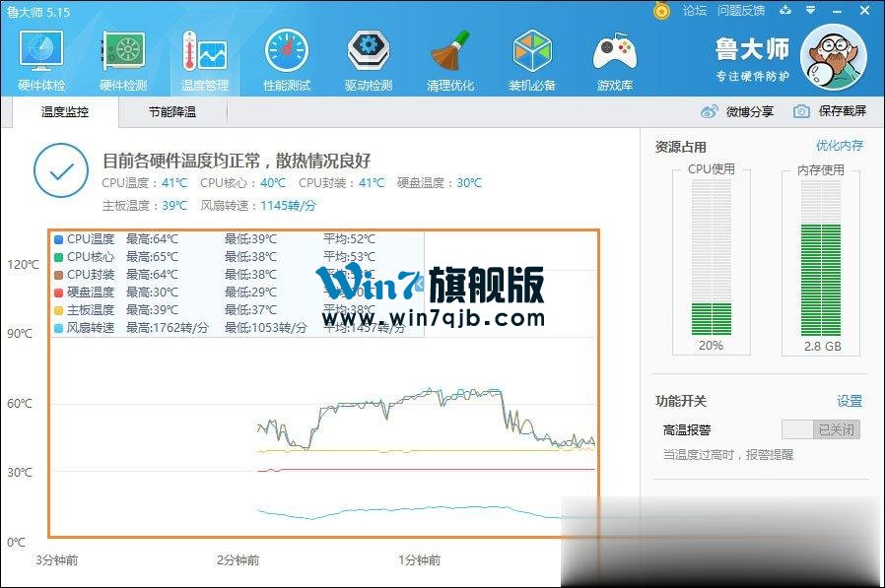Viewport: 885px width, 588px height.
Task: Toggle the 高温报警 switch showing 已关闭
Action: [x=821, y=429]
